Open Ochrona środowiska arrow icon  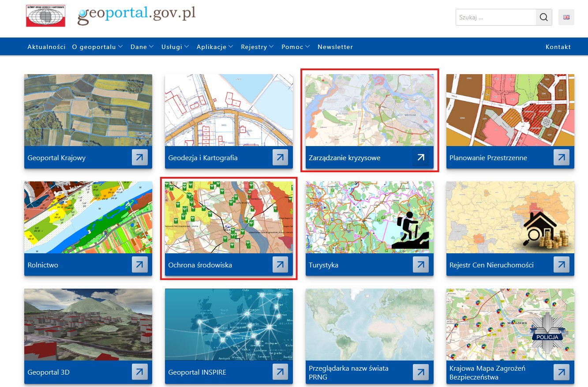point(280,265)
